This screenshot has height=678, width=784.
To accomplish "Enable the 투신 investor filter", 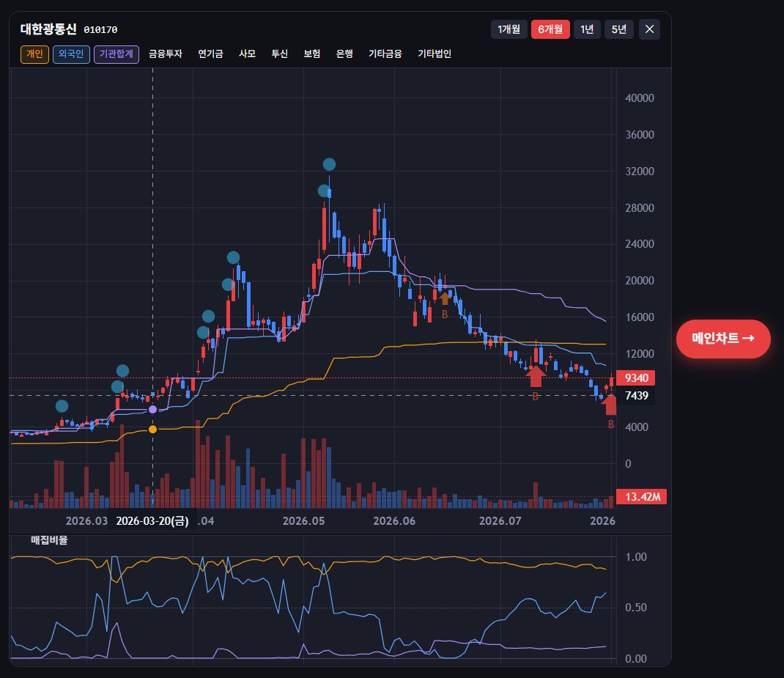I will (x=279, y=54).
